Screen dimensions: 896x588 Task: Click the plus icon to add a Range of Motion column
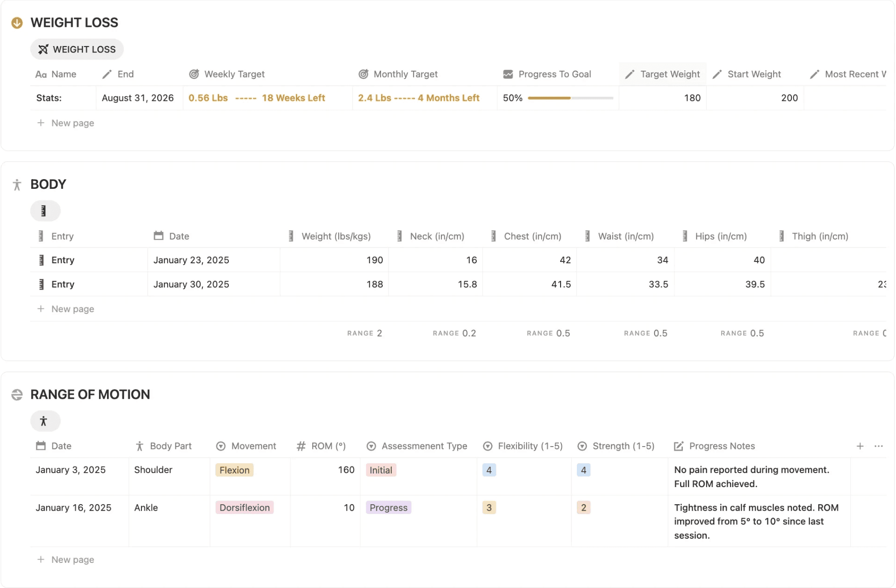point(860,446)
